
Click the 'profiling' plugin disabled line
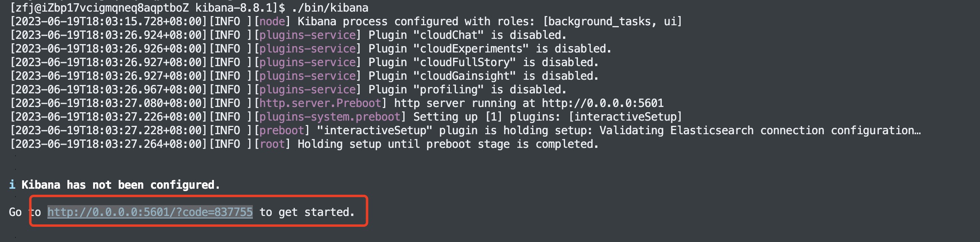tap(288, 89)
